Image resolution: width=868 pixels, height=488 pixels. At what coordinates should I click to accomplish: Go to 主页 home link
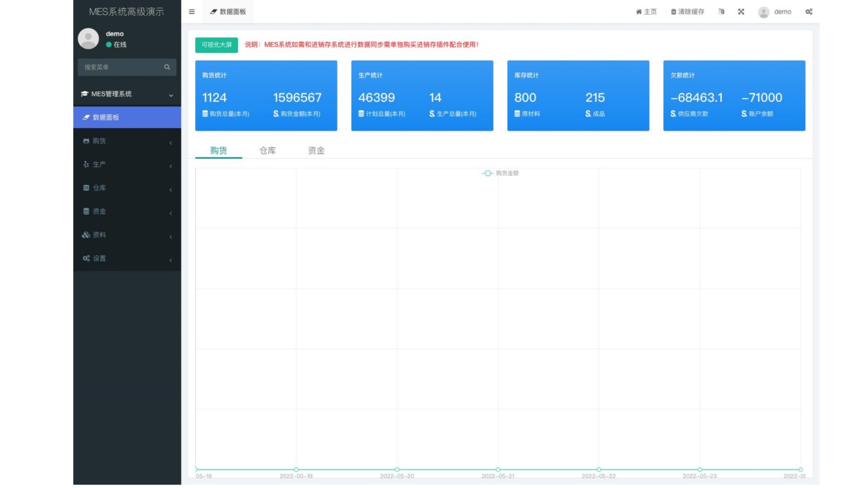coord(646,11)
